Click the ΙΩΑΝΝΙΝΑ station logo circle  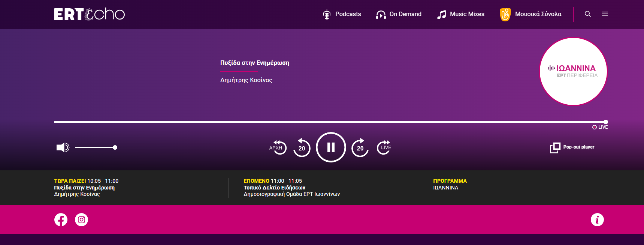(573, 71)
